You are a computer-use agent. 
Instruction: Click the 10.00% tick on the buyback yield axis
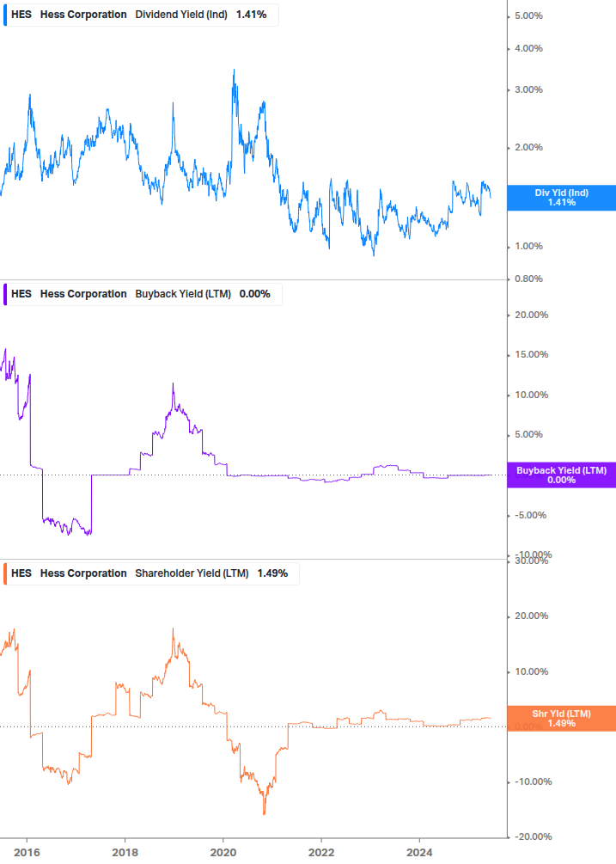(531, 395)
